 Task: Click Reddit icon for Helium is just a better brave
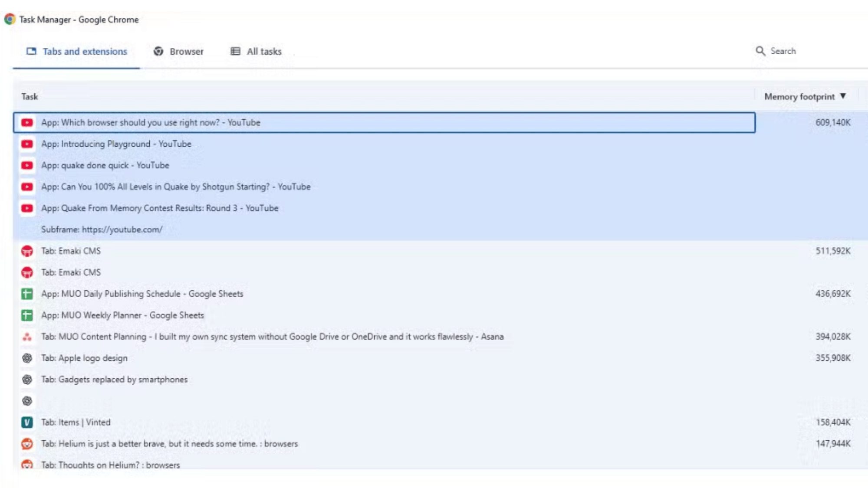pyautogui.click(x=27, y=444)
